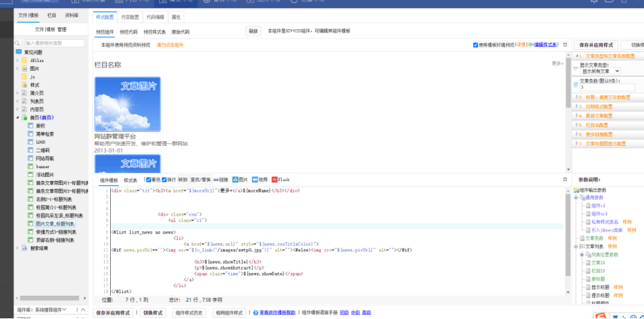
Task: Click the 常见问题 monitor icon
Action: point(19,52)
